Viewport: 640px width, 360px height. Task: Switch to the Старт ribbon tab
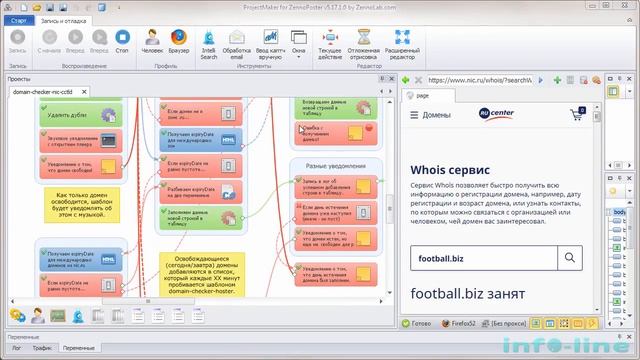(19, 20)
